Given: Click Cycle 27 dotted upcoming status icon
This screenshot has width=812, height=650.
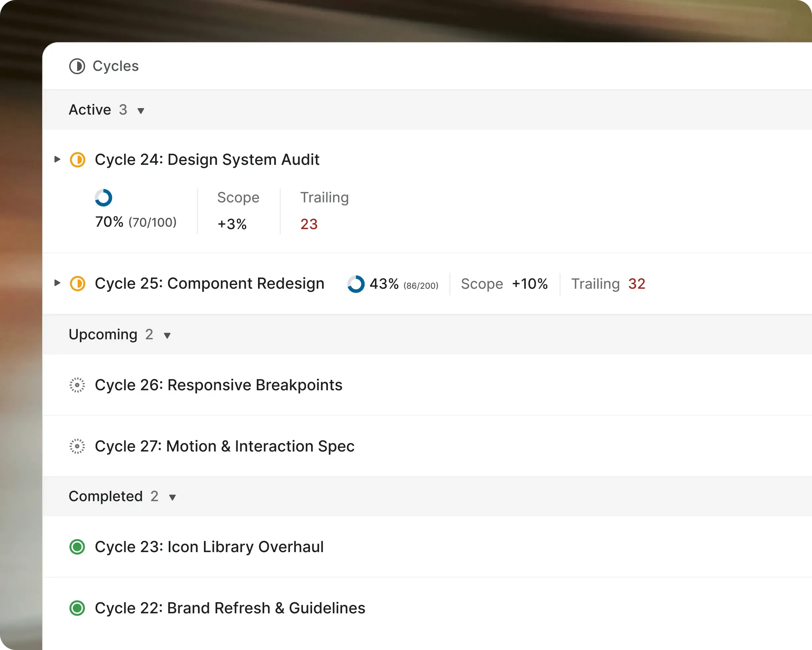Looking at the screenshot, I should click(77, 446).
